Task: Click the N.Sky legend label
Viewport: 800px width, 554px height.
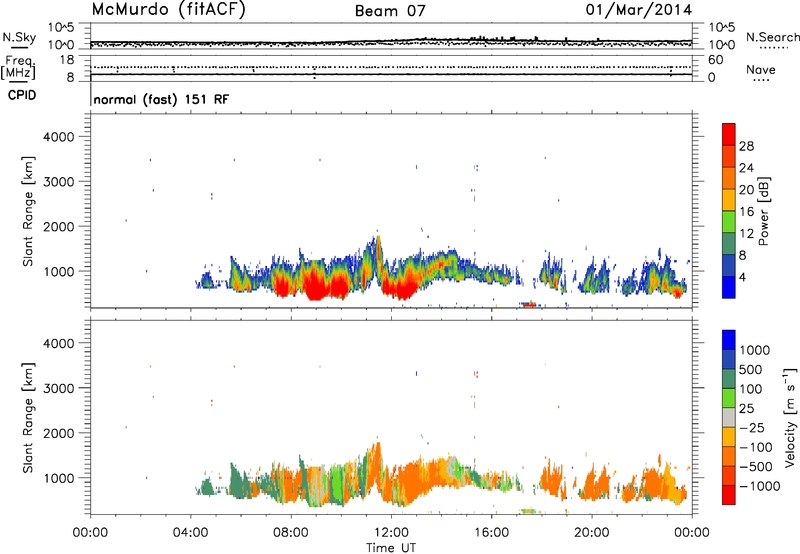Action: [19, 37]
